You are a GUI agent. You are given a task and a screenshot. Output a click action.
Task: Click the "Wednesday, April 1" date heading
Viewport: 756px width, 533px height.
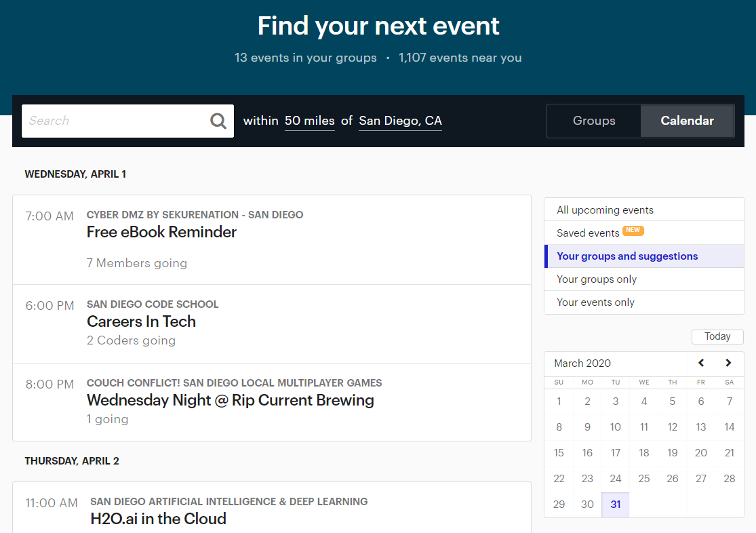(x=75, y=174)
